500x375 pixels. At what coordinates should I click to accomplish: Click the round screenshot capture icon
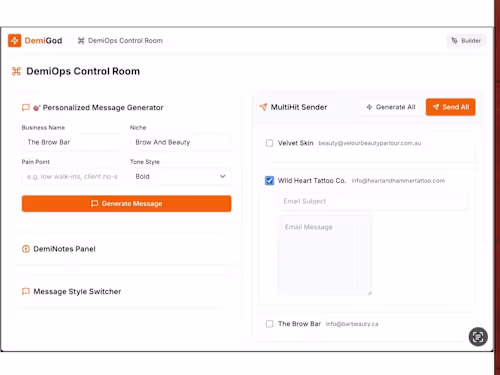tap(478, 337)
